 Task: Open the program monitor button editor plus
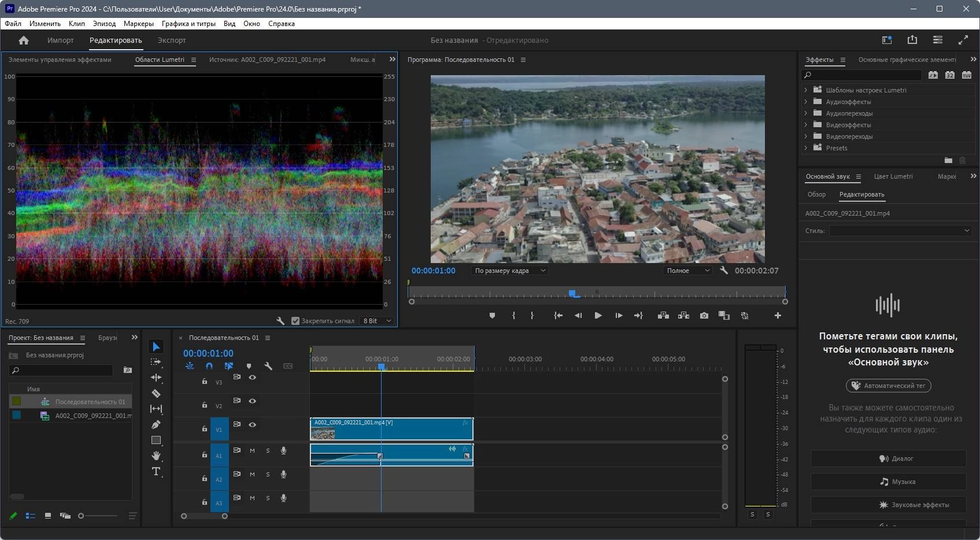click(778, 316)
